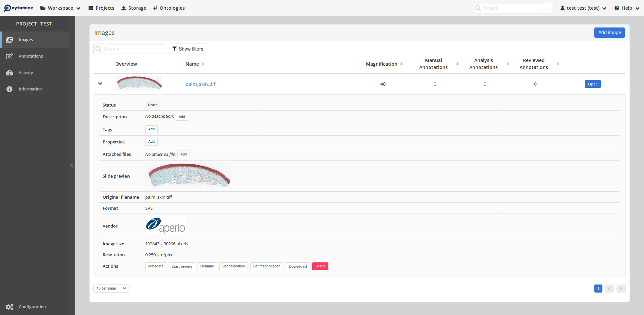Expand the test user account menu
The width and height of the screenshot is (644, 315).
click(583, 8)
